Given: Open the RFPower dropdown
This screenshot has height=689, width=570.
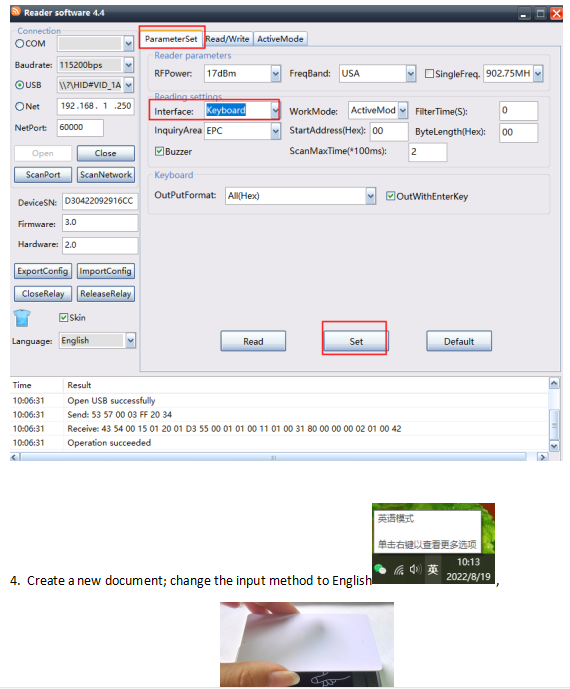Looking at the screenshot, I should coord(276,73).
